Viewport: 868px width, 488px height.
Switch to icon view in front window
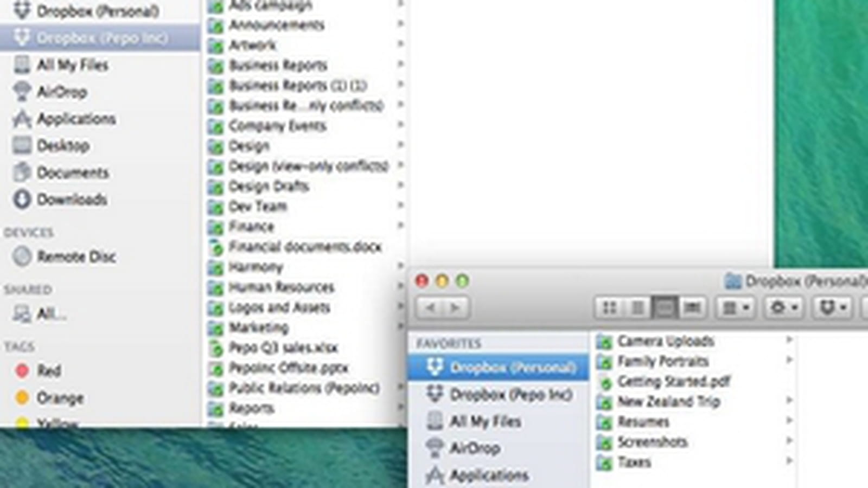(609, 307)
